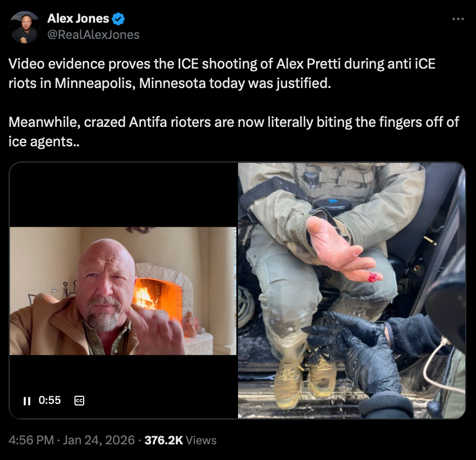Click the black gloved hands in photo
The width and height of the screenshot is (476, 460).
358,349
